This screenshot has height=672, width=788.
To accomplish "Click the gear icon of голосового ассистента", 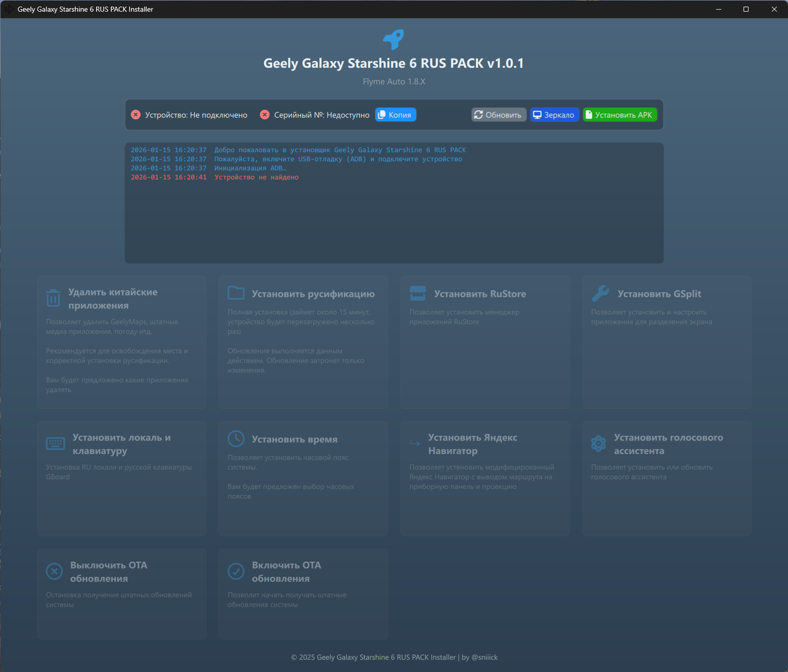I will point(598,443).
